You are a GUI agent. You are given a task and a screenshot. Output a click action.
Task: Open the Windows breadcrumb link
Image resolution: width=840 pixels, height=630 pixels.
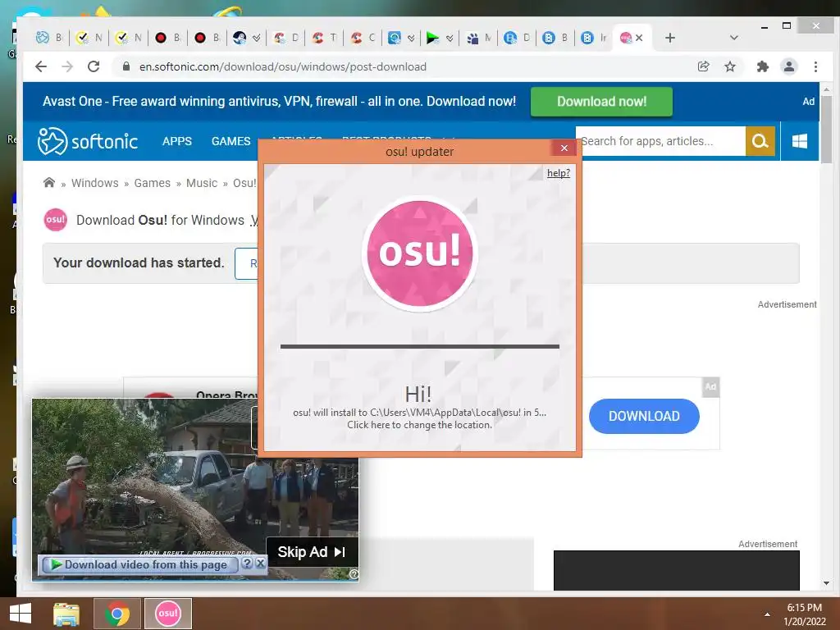click(95, 183)
